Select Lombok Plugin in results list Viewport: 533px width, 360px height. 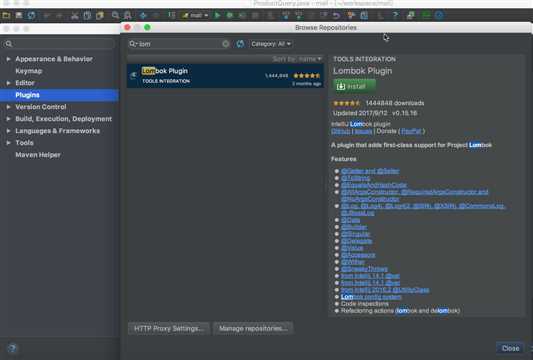point(225,76)
